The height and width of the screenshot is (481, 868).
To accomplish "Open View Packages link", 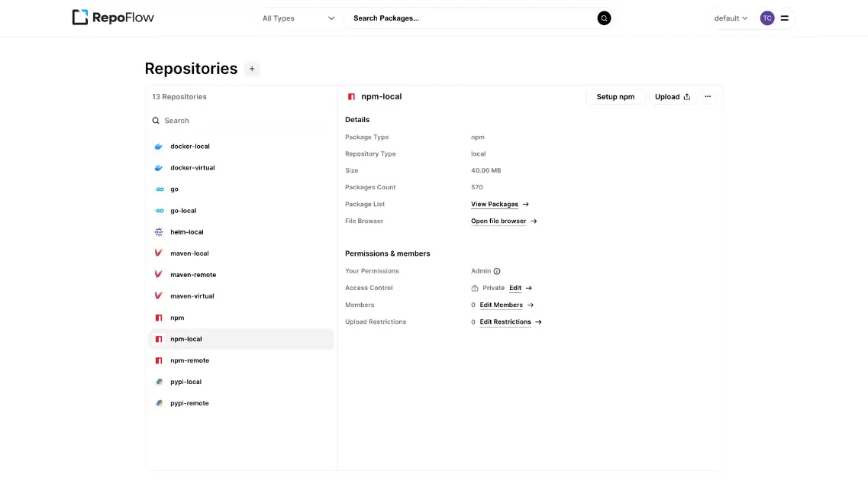I will point(495,204).
